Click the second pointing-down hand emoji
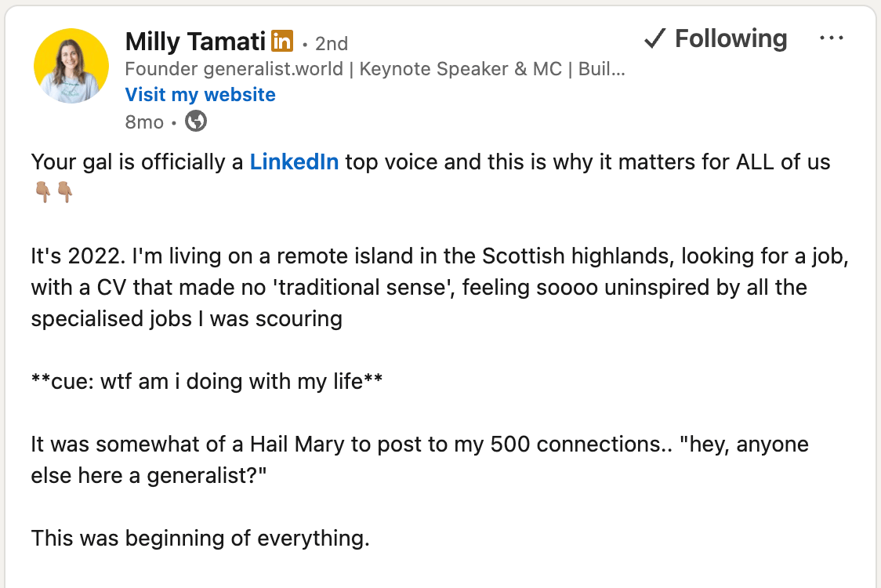 (x=64, y=191)
